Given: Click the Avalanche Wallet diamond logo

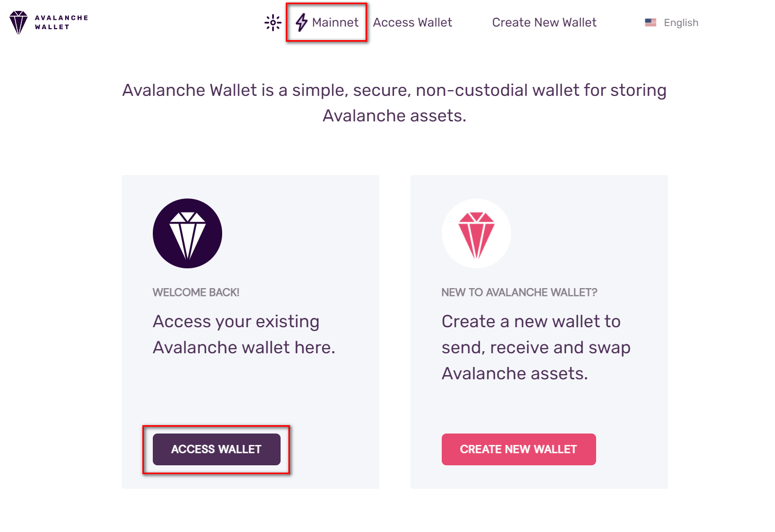Looking at the screenshot, I should pyautogui.click(x=18, y=22).
